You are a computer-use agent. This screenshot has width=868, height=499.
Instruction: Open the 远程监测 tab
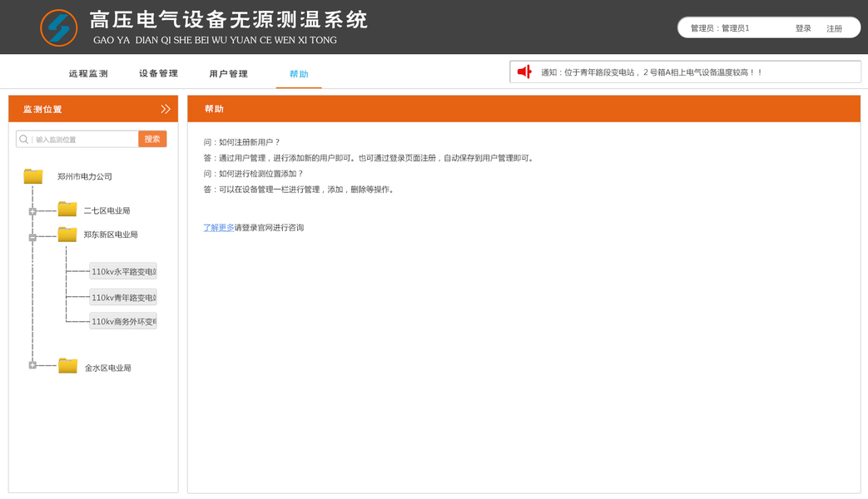[x=88, y=73]
